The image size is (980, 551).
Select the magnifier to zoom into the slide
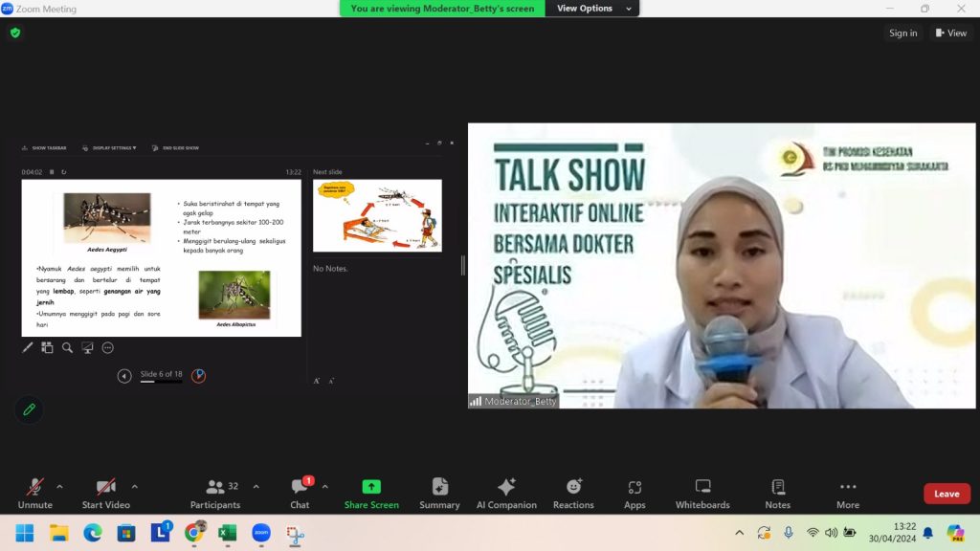(x=67, y=347)
